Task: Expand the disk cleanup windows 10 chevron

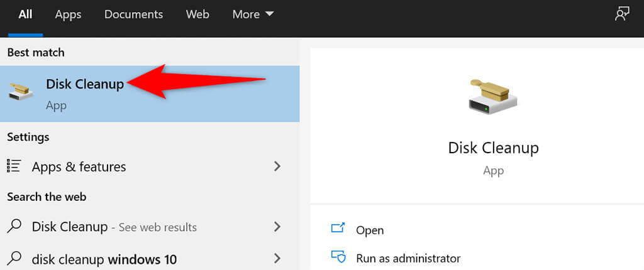Action: 277,258
